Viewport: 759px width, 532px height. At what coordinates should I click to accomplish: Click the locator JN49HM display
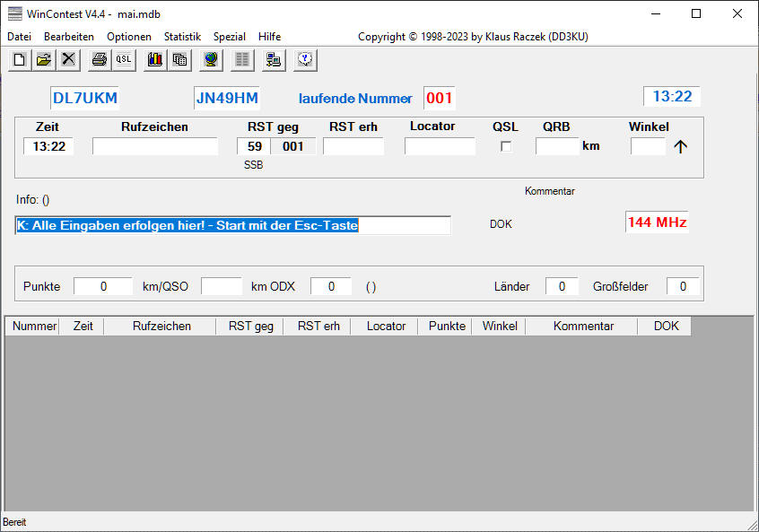pyautogui.click(x=227, y=99)
